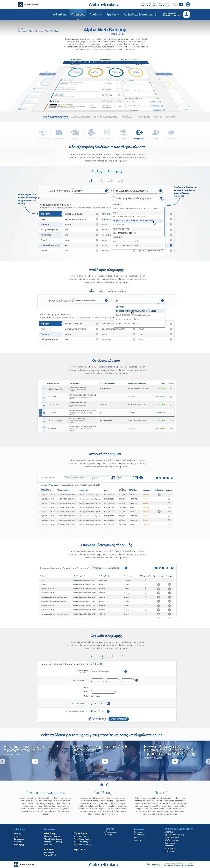Select the Λογαριασμοί wallet icon
The image size is (210, 868).
(59, 132)
